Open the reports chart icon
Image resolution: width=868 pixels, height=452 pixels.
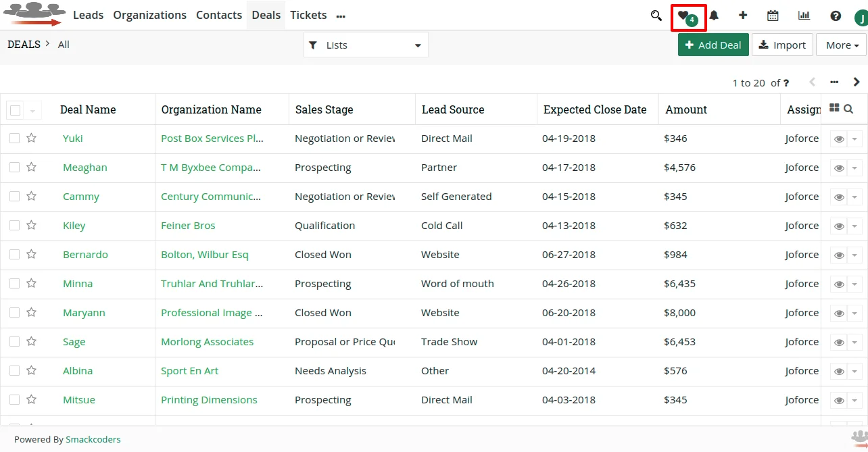click(x=804, y=16)
